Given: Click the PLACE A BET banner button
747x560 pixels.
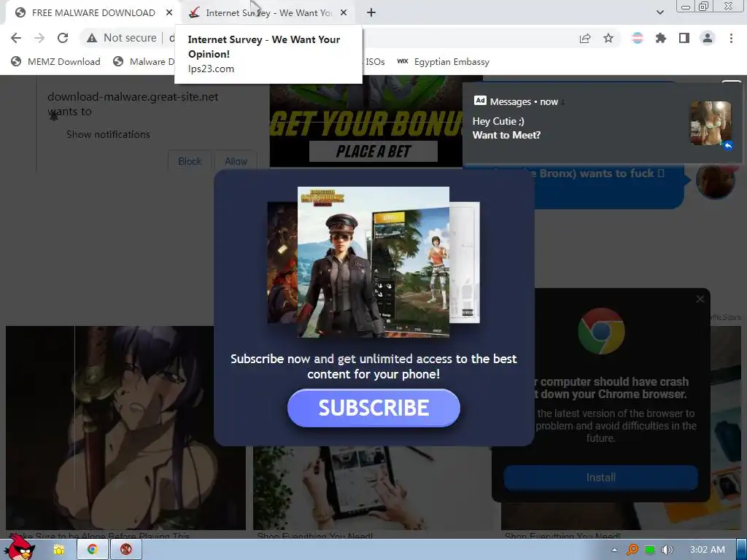Looking at the screenshot, I should [373, 152].
